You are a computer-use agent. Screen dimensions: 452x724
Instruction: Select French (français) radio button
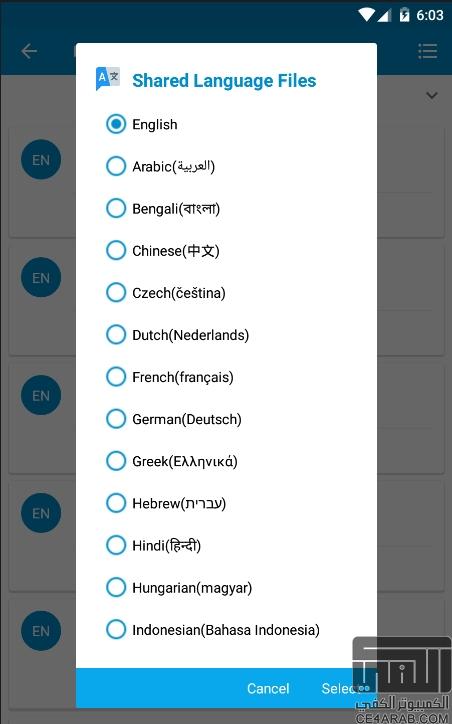coord(115,376)
